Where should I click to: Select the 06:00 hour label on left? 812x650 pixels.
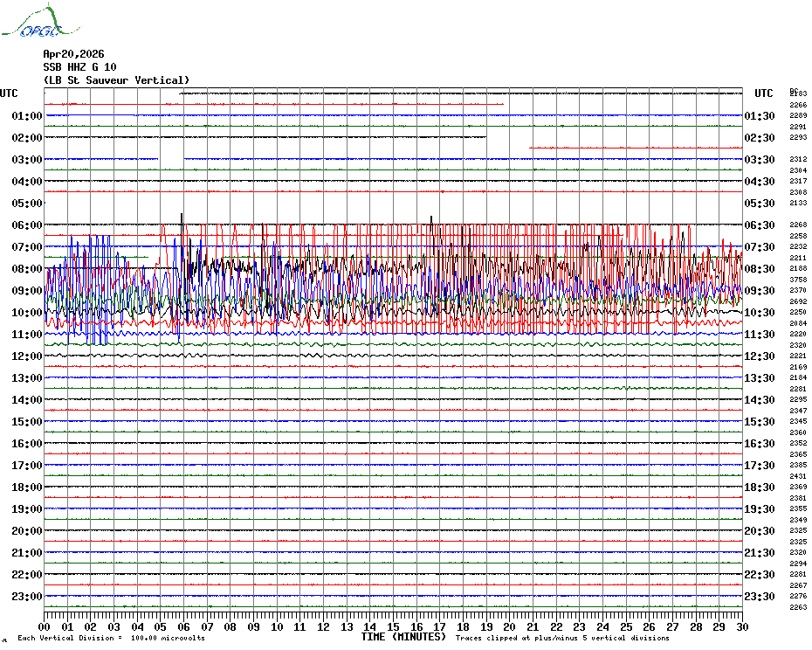pyautogui.click(x=27, y=225)
